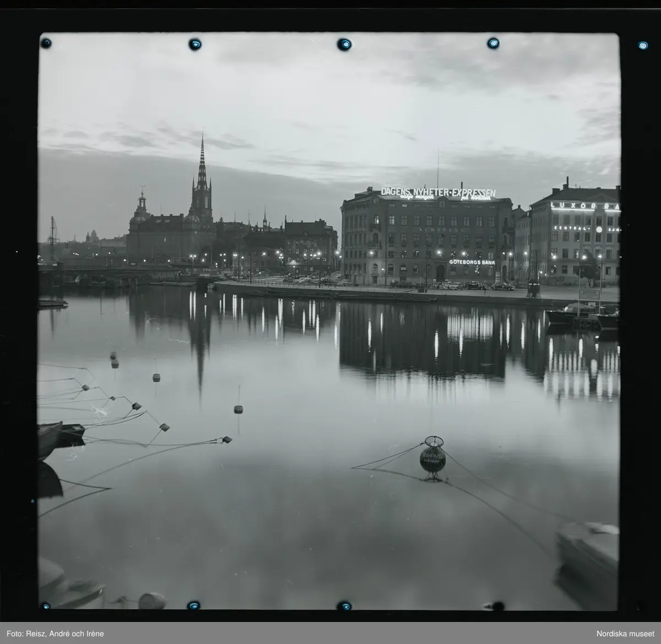The image size is (661, 644).
Task: Click the top-right corner film notch outside the frame
Action: click(x=642, y=45)
